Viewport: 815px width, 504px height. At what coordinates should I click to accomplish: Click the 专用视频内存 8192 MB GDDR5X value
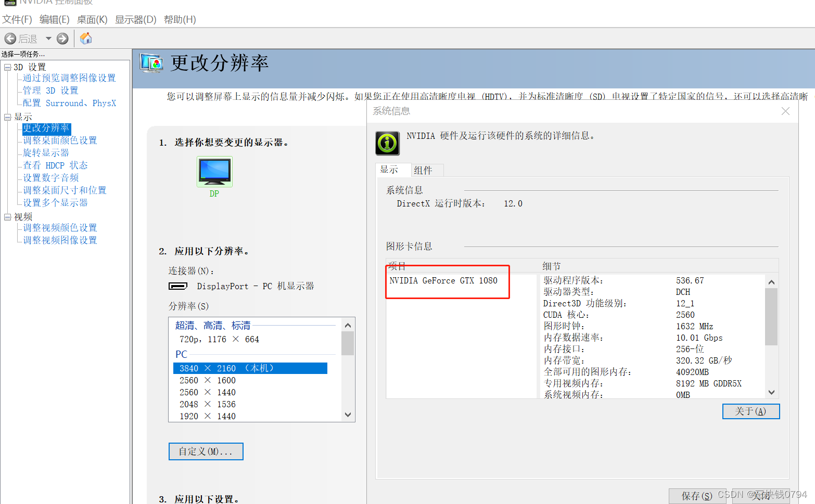(709, 384)
